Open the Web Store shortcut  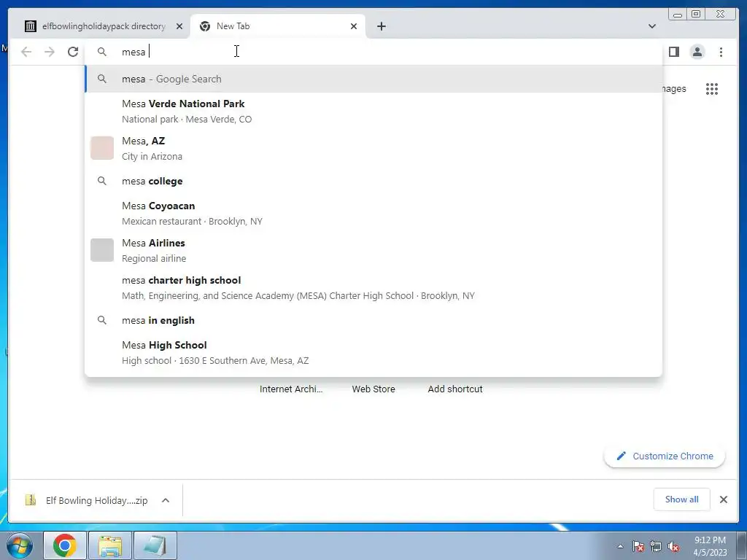coord(373,389)
